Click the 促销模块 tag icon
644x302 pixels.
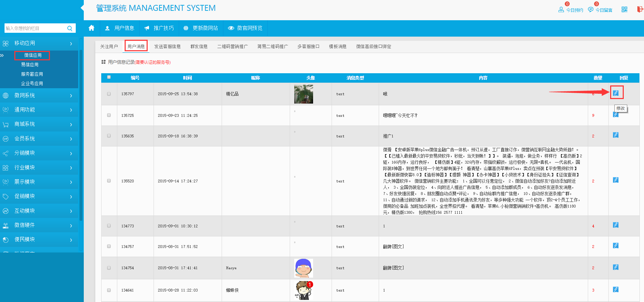(6, 196)
